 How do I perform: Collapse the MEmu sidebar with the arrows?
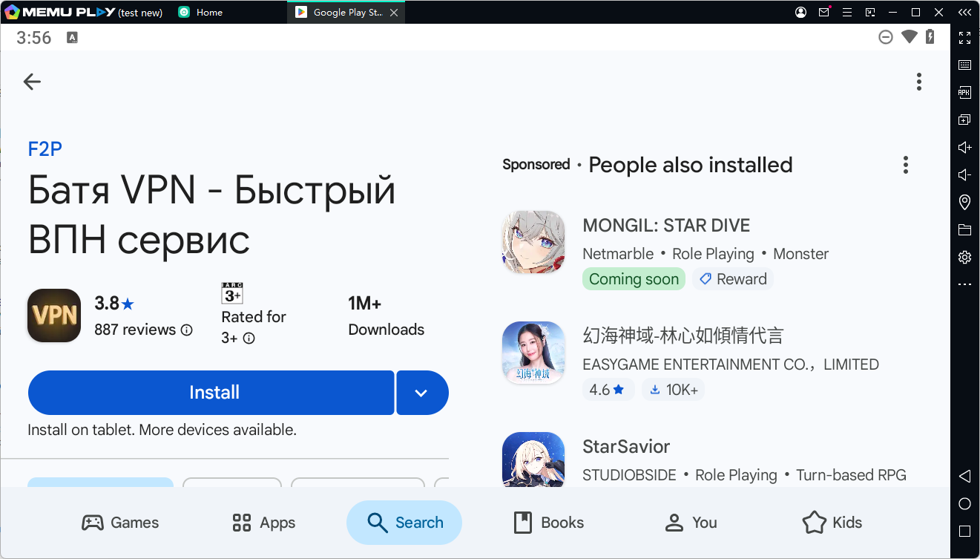click(964, 13)
